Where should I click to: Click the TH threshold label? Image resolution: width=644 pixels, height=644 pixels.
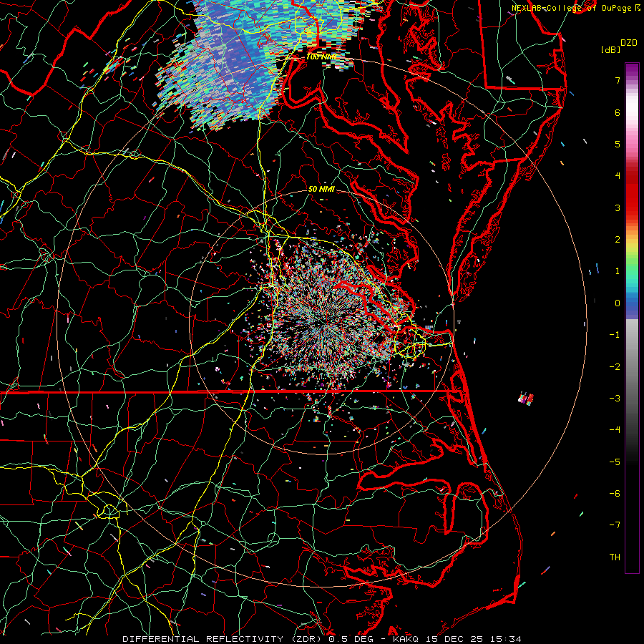tap(615, 557)
